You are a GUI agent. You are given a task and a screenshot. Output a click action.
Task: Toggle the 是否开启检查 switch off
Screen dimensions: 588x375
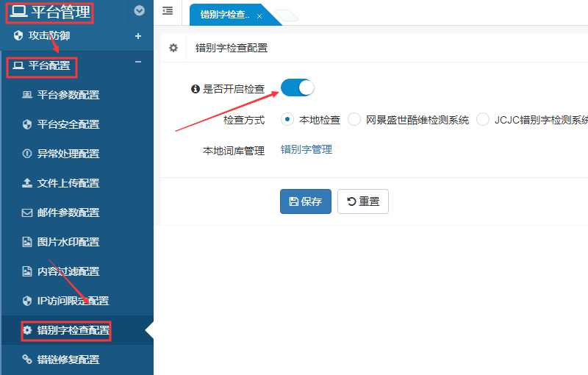297,87
